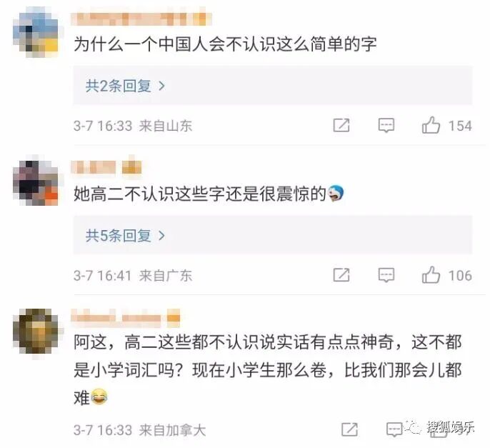Viewport: 490px width, 448px height.
Task: Like the comment with 154 likes
Action: click(431, 125)
